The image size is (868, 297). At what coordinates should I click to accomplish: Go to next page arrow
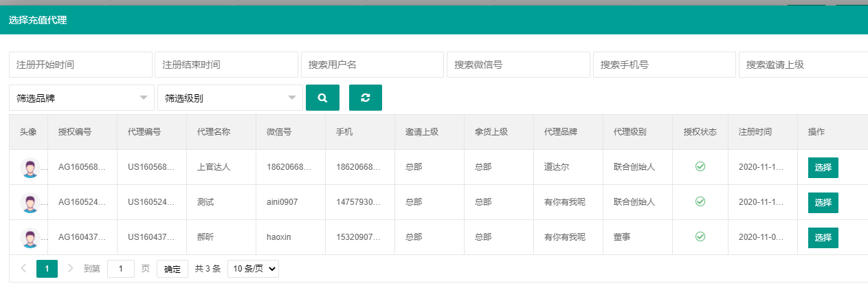(x=70, y=269)
